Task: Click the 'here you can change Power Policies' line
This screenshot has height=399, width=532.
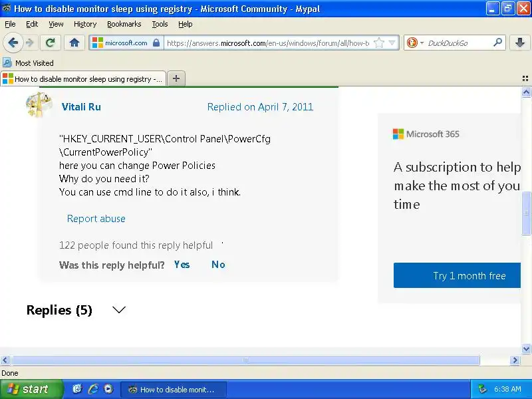Action: [x=137, y=166]
